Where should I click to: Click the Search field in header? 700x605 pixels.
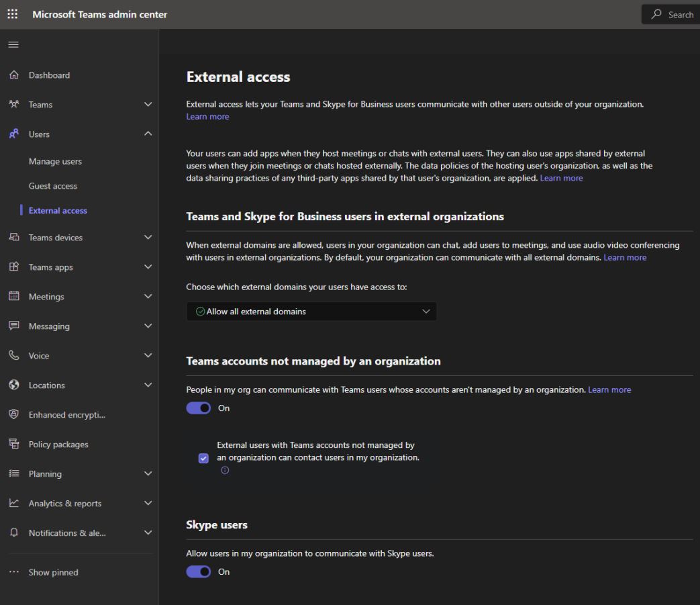click(x=670, y=15)
